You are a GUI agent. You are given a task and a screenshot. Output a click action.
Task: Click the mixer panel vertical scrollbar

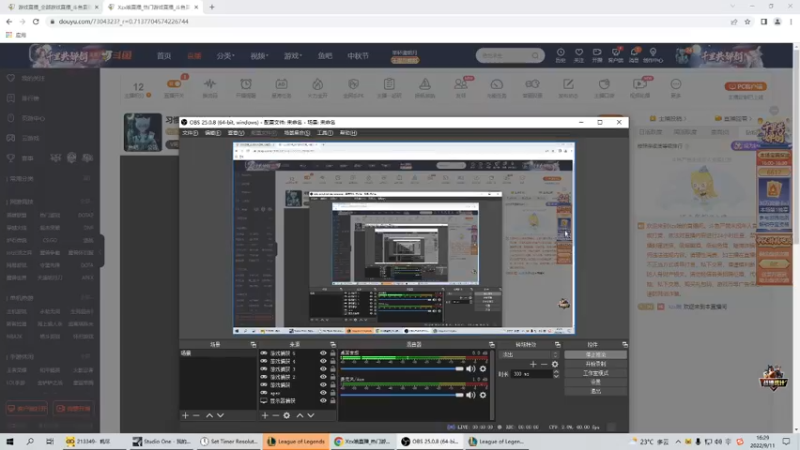[x=492, y=385]
